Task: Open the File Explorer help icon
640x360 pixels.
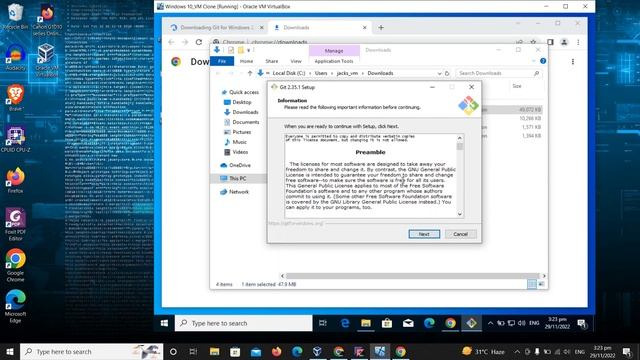Action: click(543, 61)
